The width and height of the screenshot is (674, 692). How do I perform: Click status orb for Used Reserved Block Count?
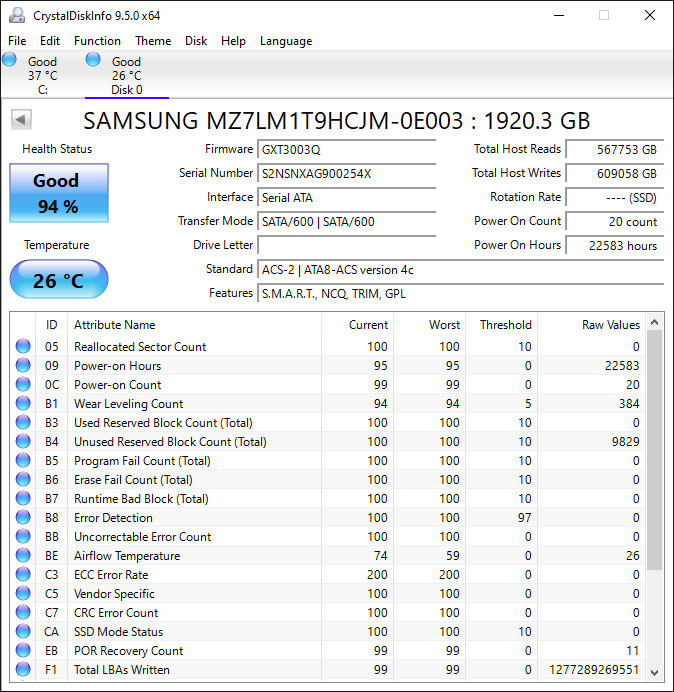tap(23, 422)
